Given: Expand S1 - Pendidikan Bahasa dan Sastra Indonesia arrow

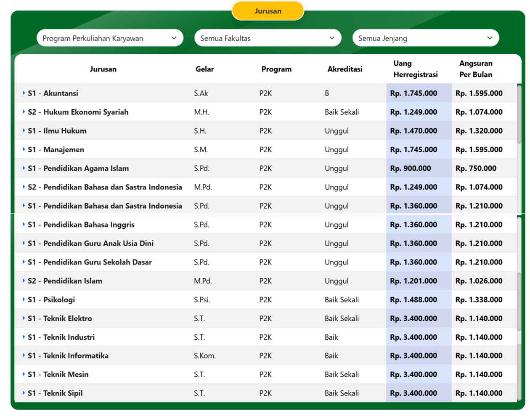Looking at the screenshot, I should click(x=24, y=206).
